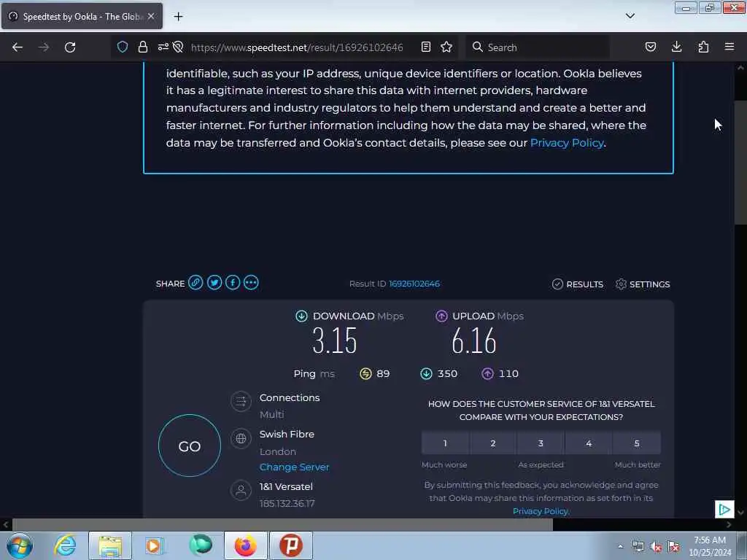The height and width of the screenshot is (560, 747).
Task: Open the Result ID 16926102646 link
Action: pos(414,284)
